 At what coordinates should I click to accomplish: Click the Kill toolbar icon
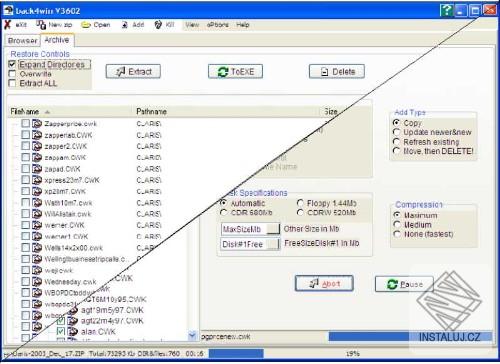pos(158,25)
